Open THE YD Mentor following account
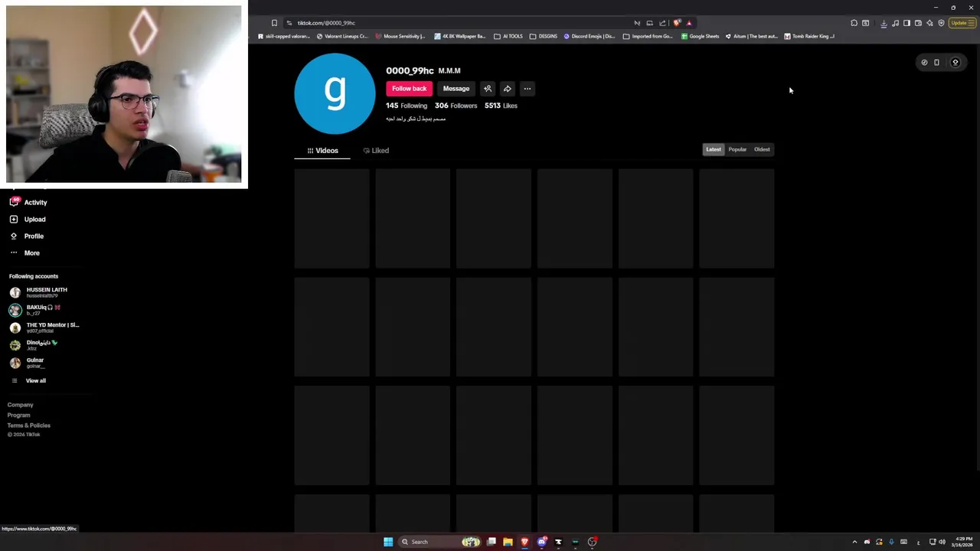The height and width of the screenshot is (551, 980). [x=44, y=328]
